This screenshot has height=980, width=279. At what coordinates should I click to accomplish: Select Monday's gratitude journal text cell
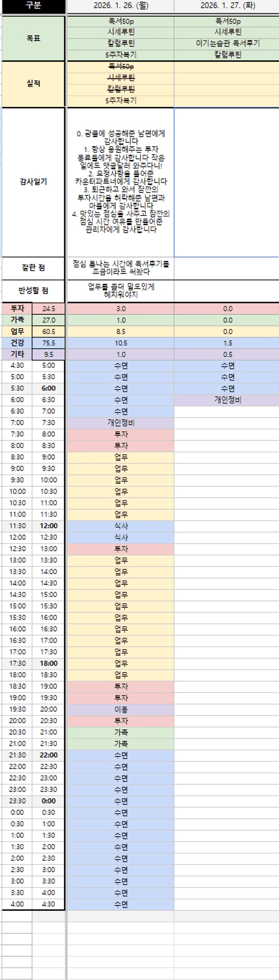pyautogui.click(x=121, y=182)
